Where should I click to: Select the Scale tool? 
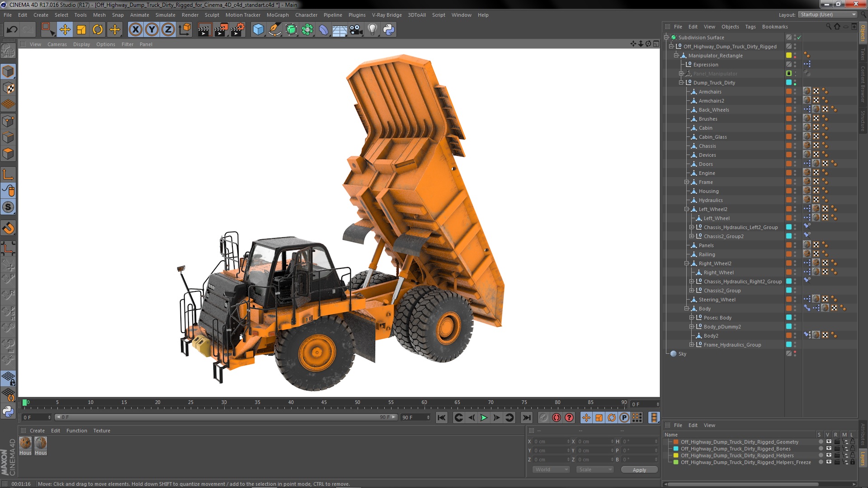coord(81,30)
